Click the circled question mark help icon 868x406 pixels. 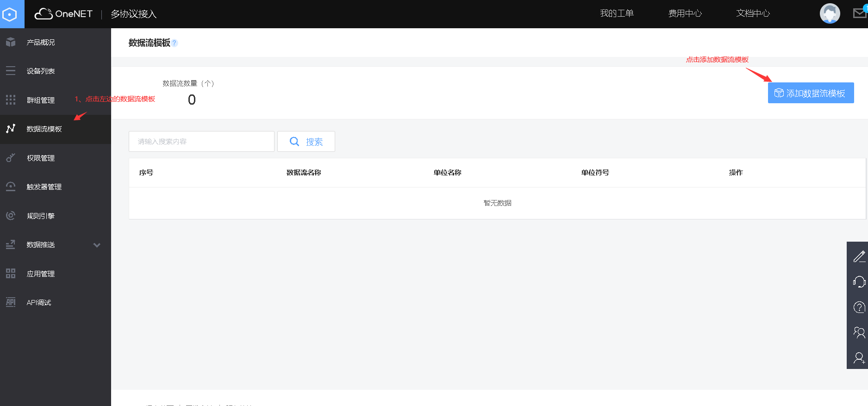pos(859,307)
